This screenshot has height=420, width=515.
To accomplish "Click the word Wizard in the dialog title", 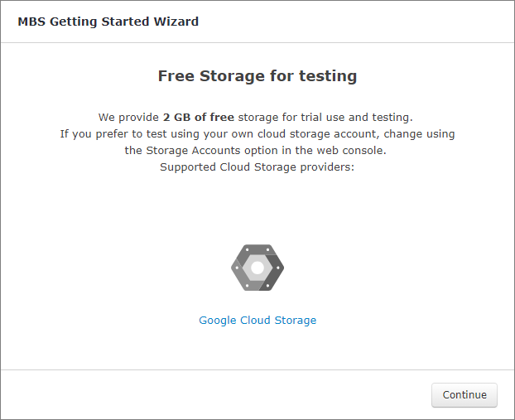I will click(x=178, y=22).
